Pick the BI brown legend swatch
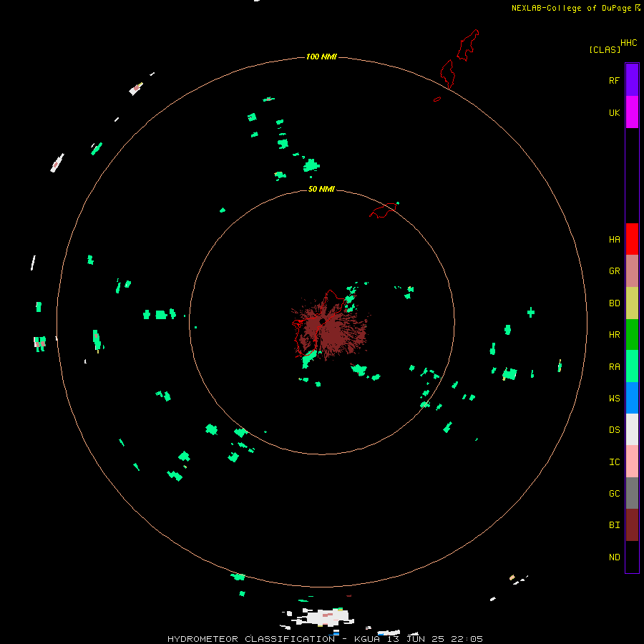 point(632,525)
